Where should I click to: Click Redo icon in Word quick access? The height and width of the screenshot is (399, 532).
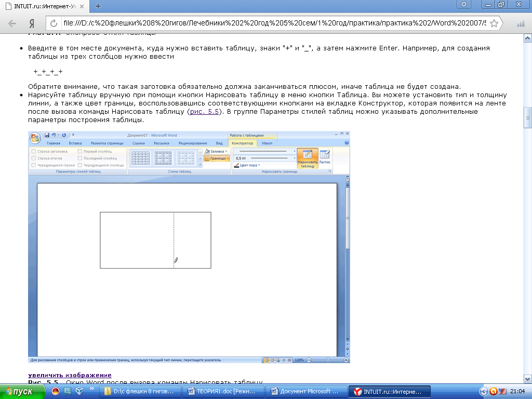click(64, 135)
